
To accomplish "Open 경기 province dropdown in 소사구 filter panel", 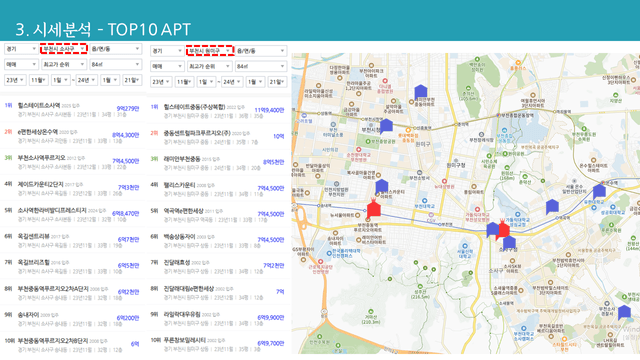I will pos(21,49).
